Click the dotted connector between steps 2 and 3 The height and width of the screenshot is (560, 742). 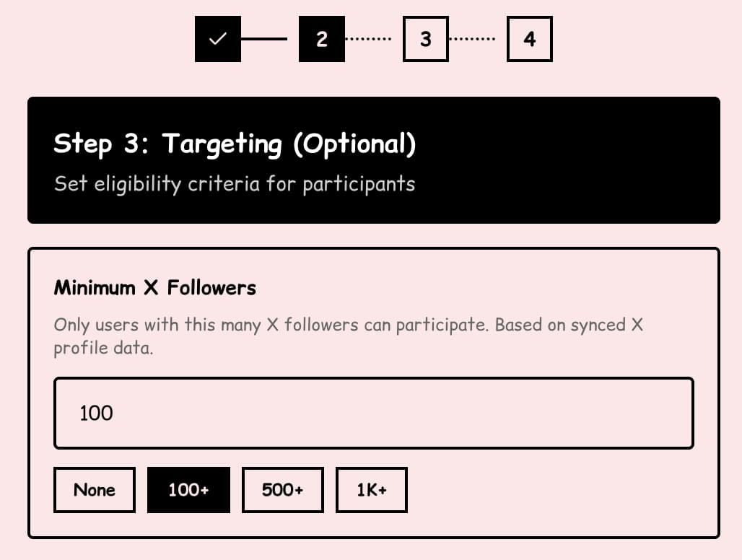368,39
